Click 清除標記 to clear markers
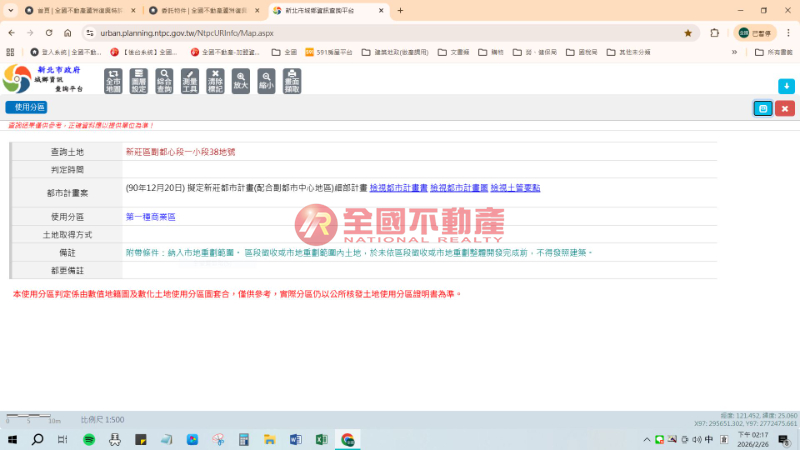800x450 pixels. coord(215,80)
